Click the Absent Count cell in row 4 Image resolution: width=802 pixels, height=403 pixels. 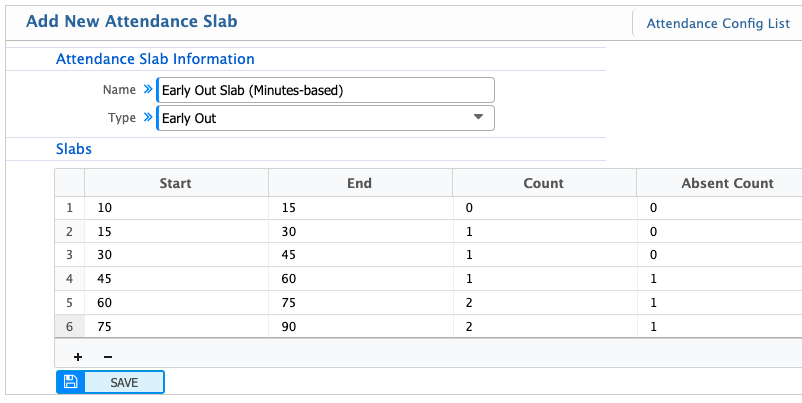click(x=719, y=279)
